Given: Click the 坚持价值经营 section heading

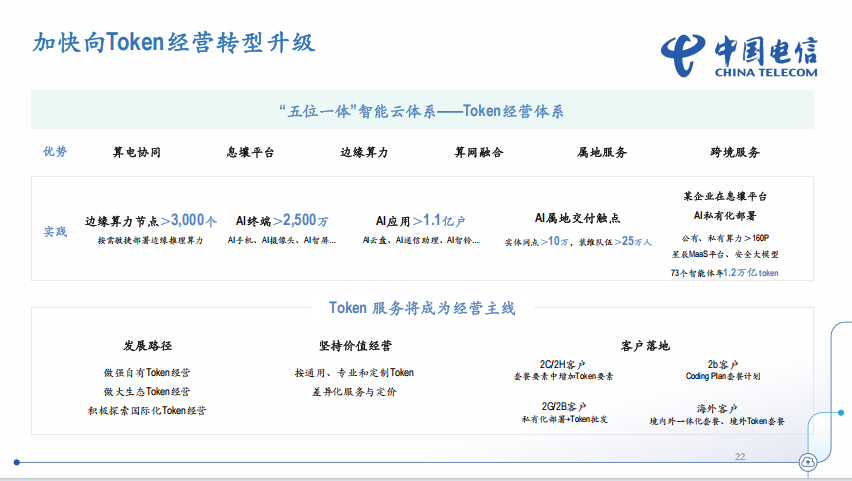Looking at the screenshot, I should tap(355, 346).
